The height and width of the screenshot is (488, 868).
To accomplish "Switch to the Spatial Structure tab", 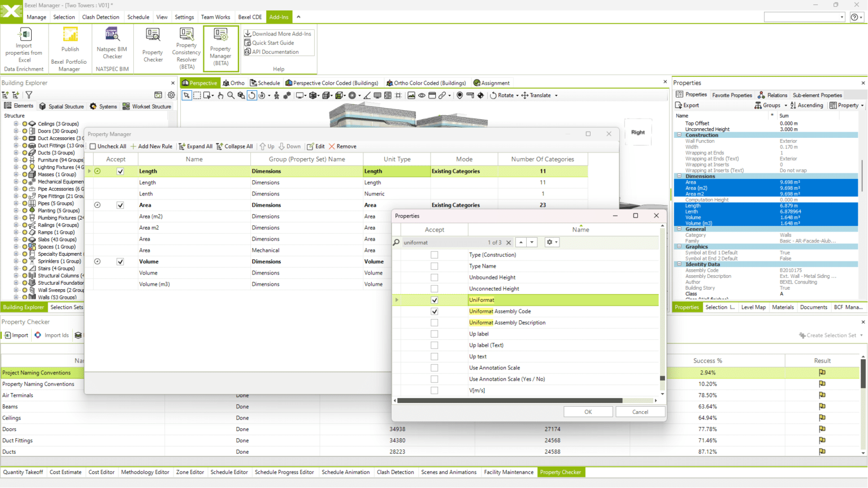I will point(61,106).
